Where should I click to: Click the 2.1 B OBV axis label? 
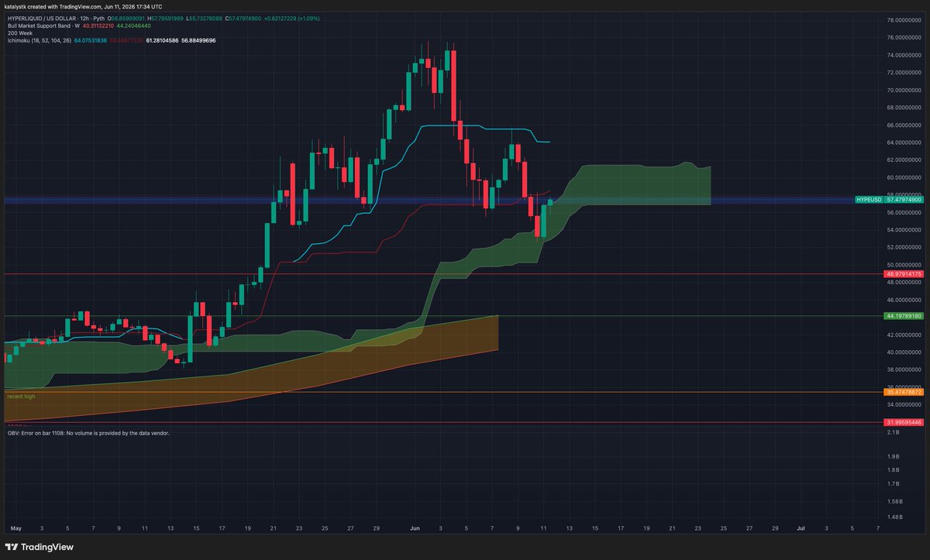[x=893, y=433]
